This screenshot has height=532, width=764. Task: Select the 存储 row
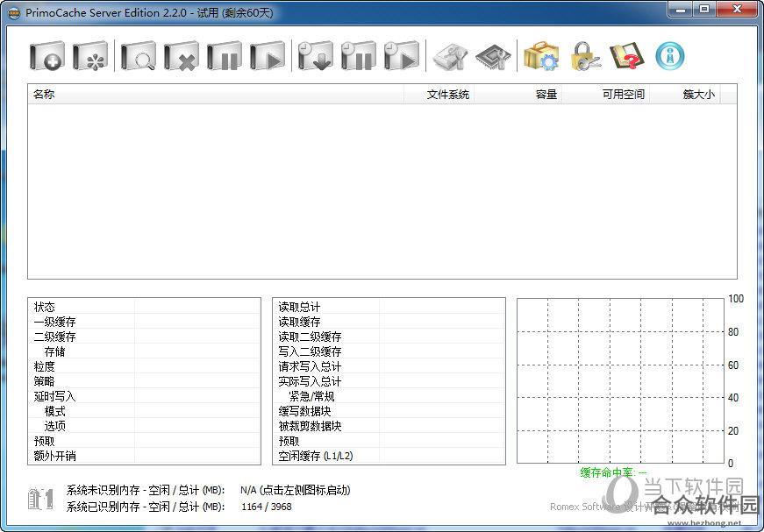144,351
